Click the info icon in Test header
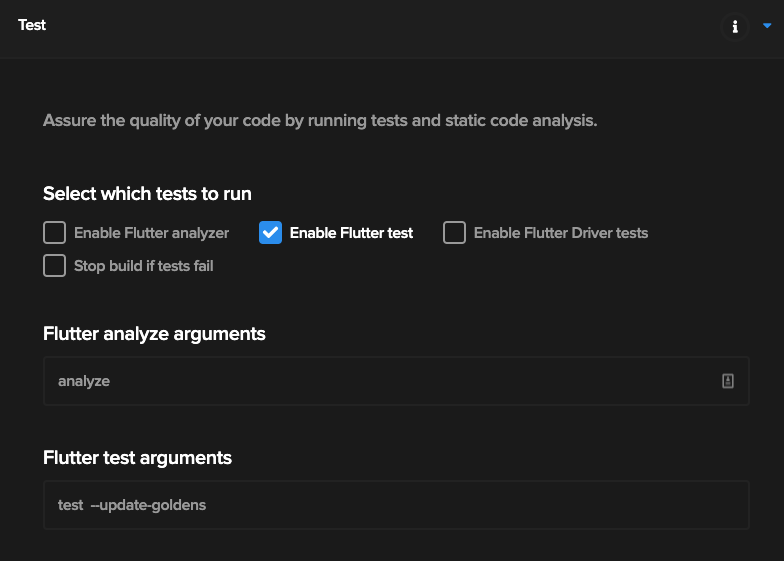 tap(735, 27)
